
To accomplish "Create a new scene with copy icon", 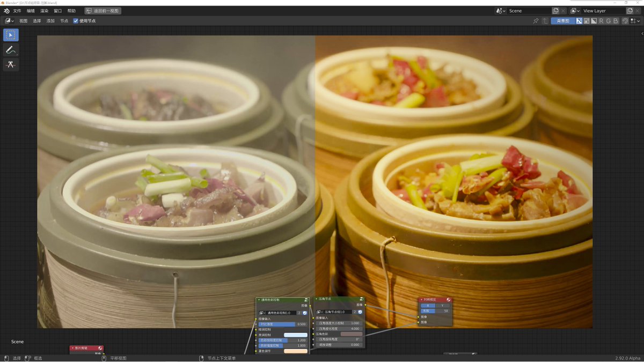I will tap(555, 11).
